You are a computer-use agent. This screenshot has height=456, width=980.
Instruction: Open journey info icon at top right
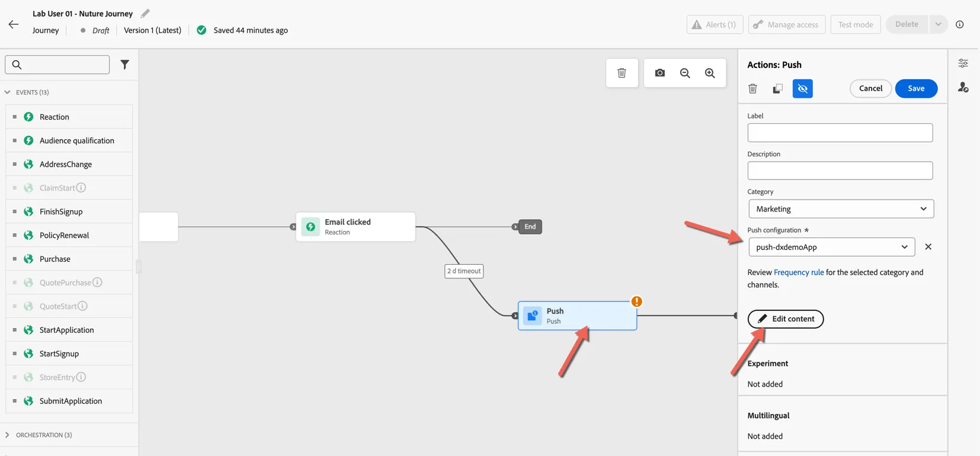[960, 24]
